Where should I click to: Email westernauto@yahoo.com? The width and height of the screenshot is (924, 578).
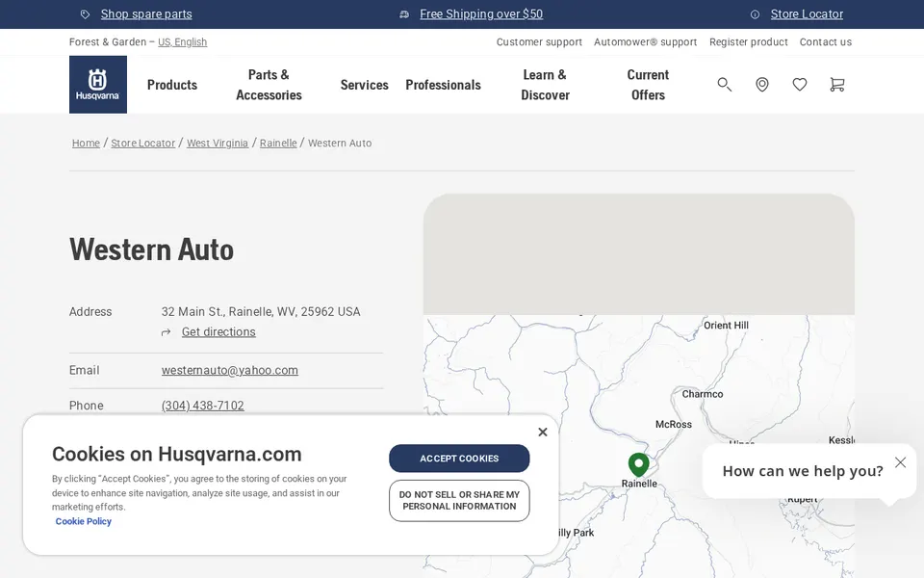(x=230, y=370)
